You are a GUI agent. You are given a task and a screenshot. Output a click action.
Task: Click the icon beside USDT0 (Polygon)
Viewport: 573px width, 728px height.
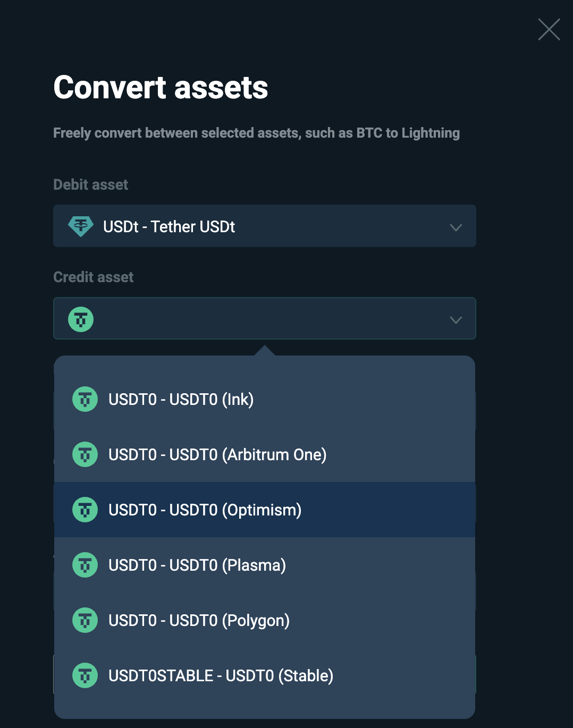tap(85, 620)
